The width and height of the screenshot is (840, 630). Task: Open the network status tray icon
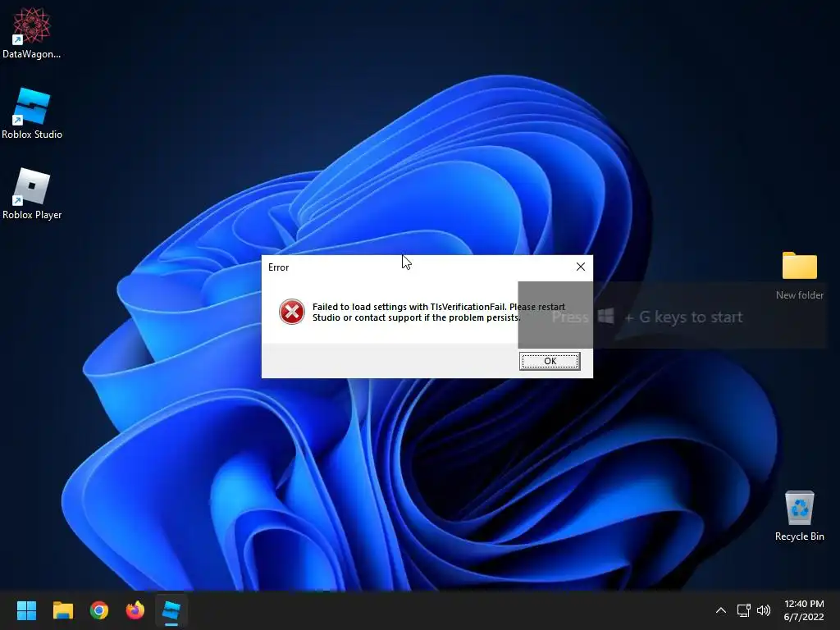(x=743, y=610)
